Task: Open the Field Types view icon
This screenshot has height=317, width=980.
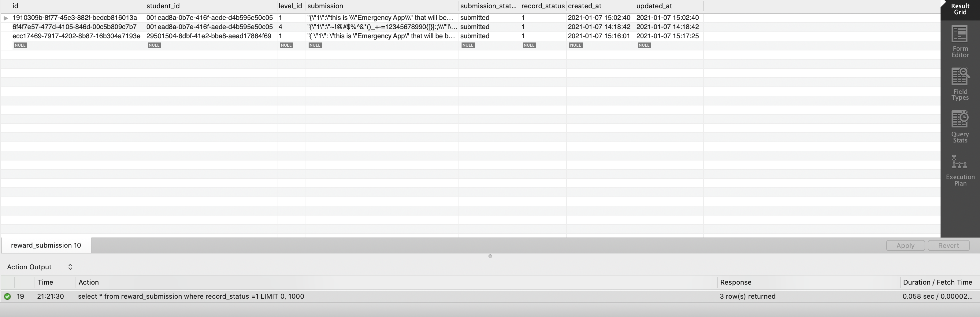Action: [x=960, y=84]
